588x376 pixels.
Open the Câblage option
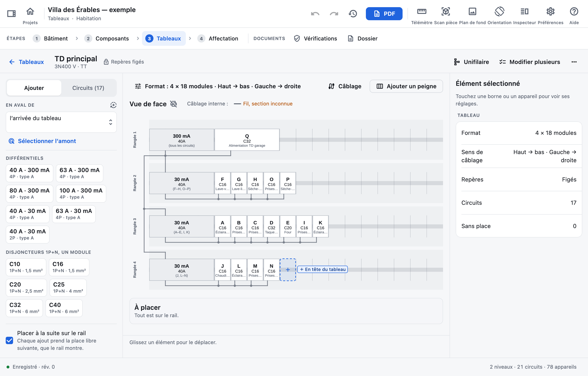(x=345, y=86)
